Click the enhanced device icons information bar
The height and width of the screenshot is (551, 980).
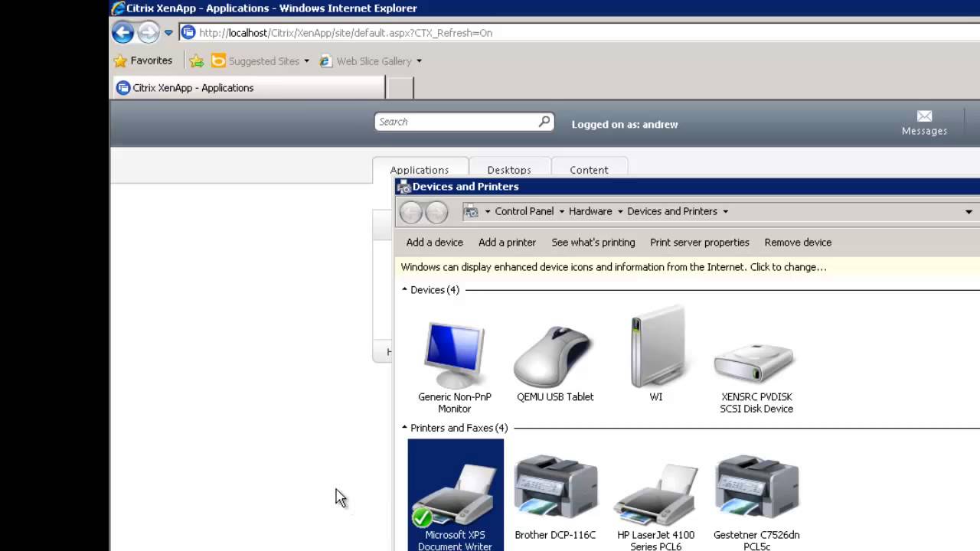pyautogui.click(x=688, y=267)
